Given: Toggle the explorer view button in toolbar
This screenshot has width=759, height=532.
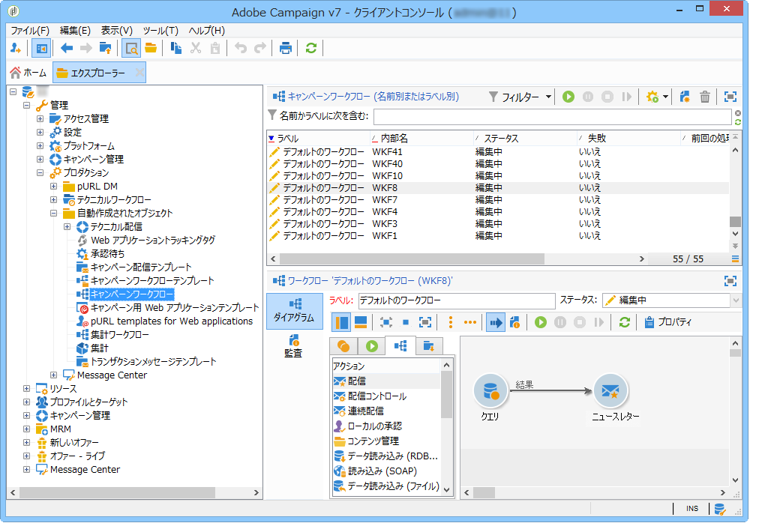Looking at the screenshot, I should (42, 48).
